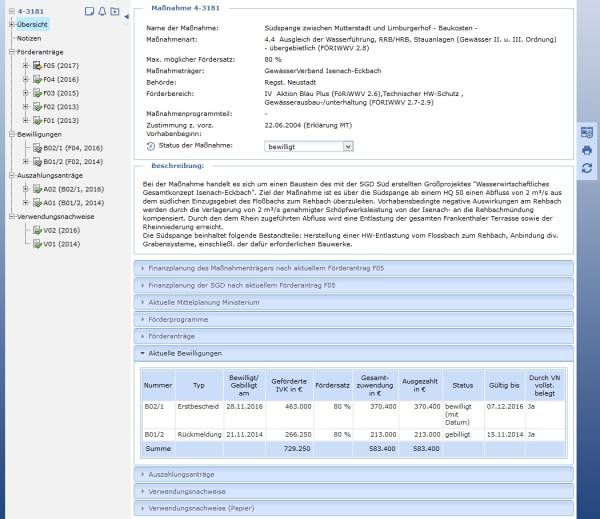600x519 pixels.
Task: Click the print icon on right sidebar
Action: point(587,150)
